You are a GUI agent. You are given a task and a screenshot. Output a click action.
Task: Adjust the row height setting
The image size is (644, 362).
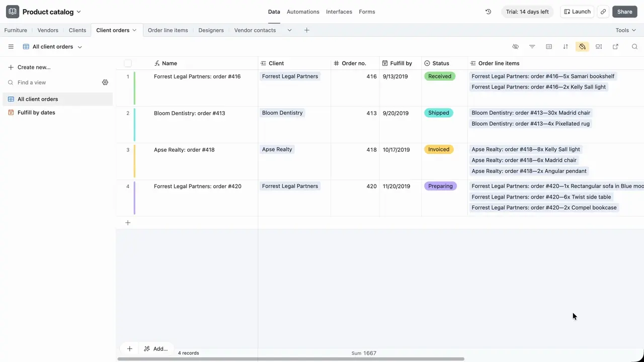point(599,46)
